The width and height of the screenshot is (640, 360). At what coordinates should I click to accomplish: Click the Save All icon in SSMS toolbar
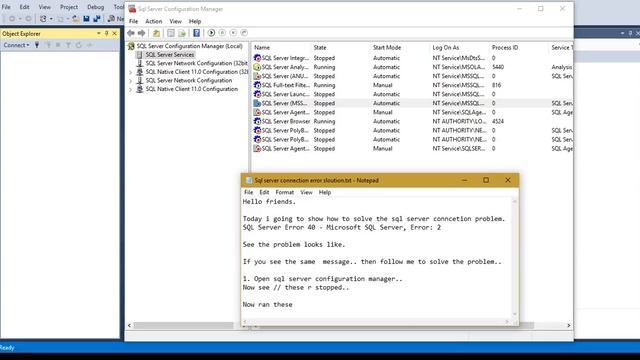[97, 18]
